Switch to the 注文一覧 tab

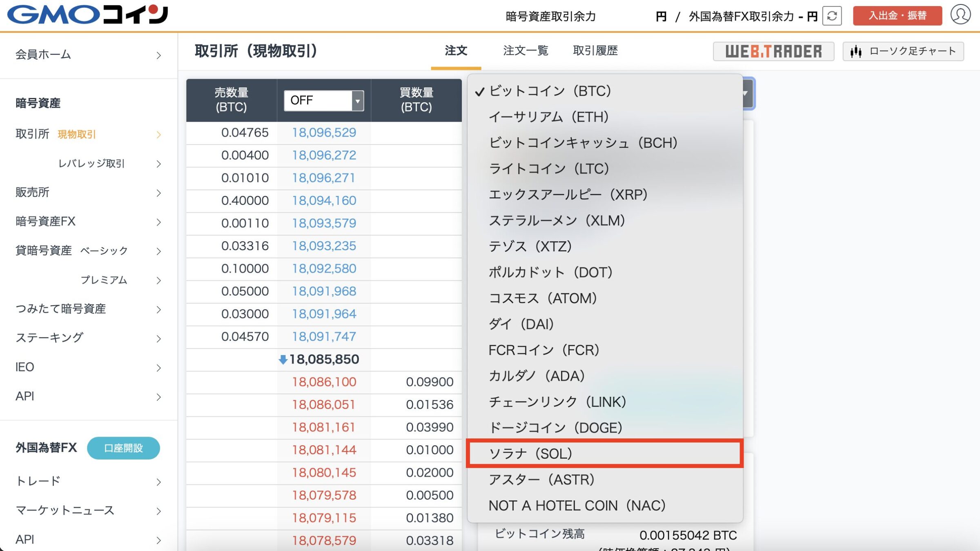(526, 50)
